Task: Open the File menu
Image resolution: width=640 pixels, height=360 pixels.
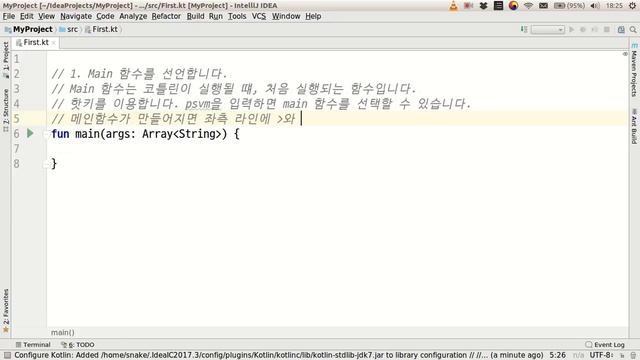Action: point(9,16)
